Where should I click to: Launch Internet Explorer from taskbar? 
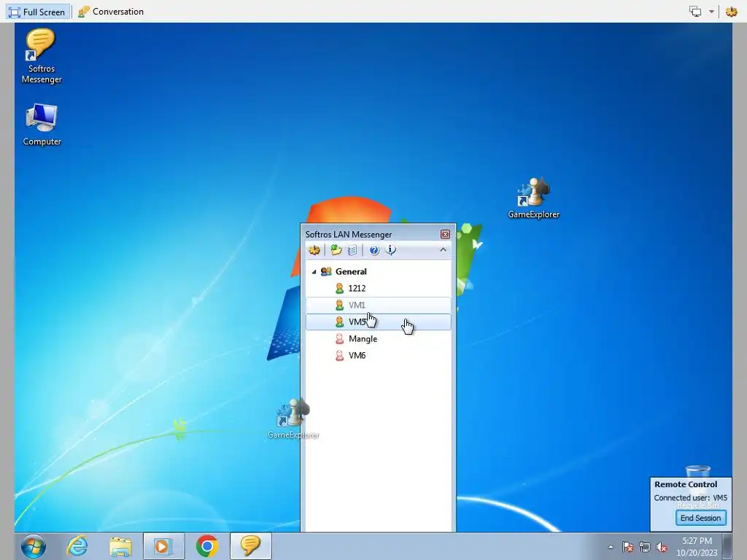click(77, 546)
